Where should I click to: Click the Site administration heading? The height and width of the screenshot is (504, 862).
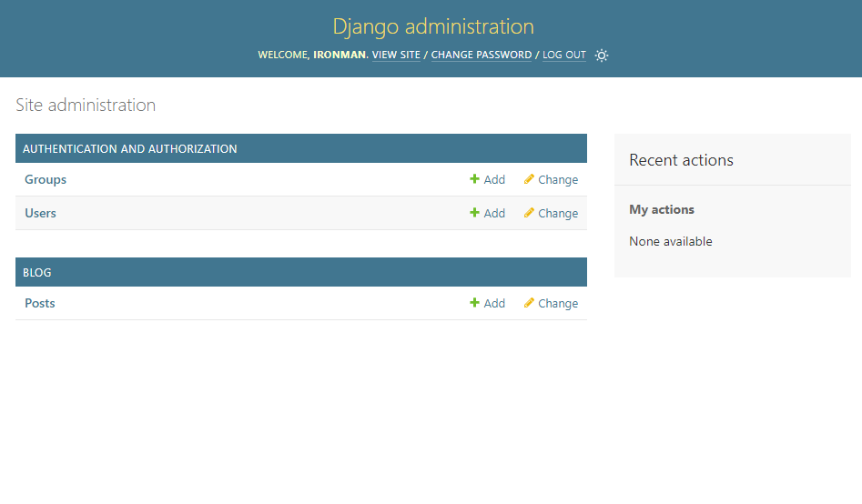pyautogui.click(x=86, y=105)
